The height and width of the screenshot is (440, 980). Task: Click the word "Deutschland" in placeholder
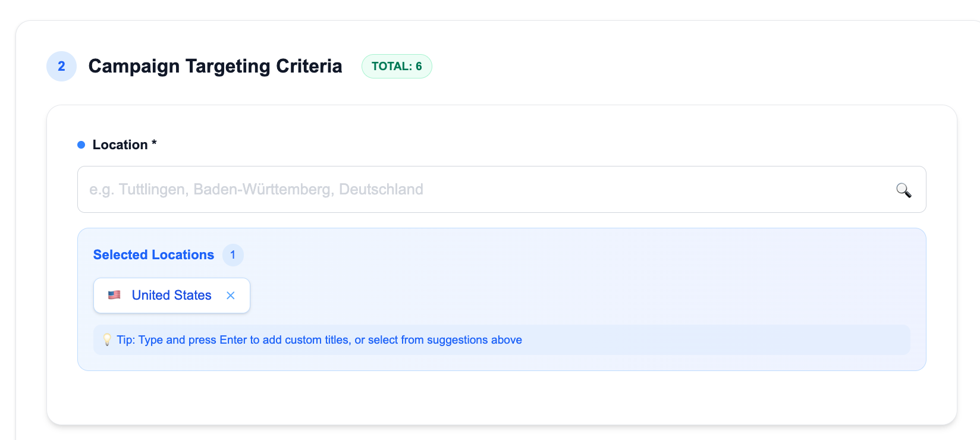pos(381,190)
